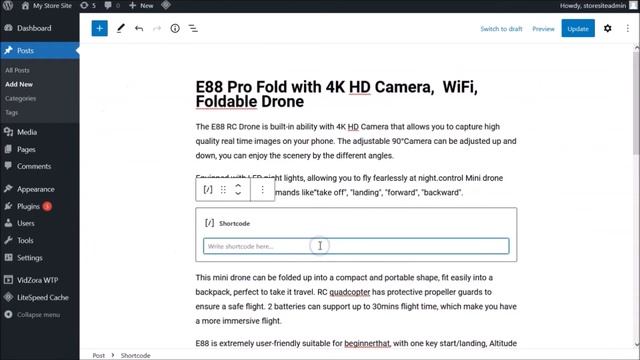The height and width of the screenshot is (360, 640).
Task: Click the post title heading
Action: 337,94
